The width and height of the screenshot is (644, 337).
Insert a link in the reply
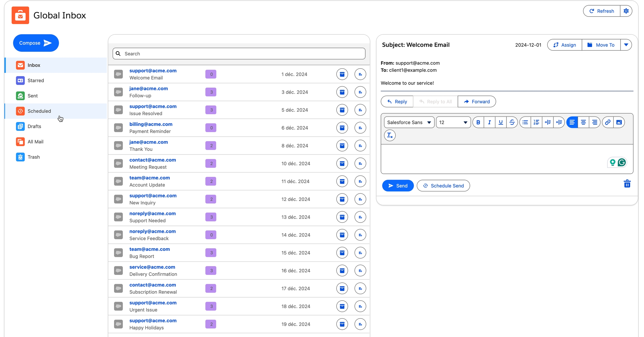click(608, 122)
